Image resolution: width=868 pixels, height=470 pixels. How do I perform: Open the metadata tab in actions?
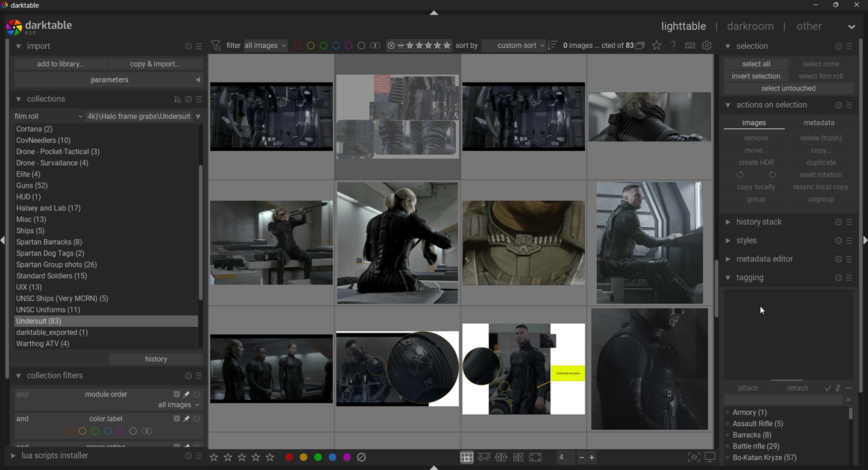(819, 123)
